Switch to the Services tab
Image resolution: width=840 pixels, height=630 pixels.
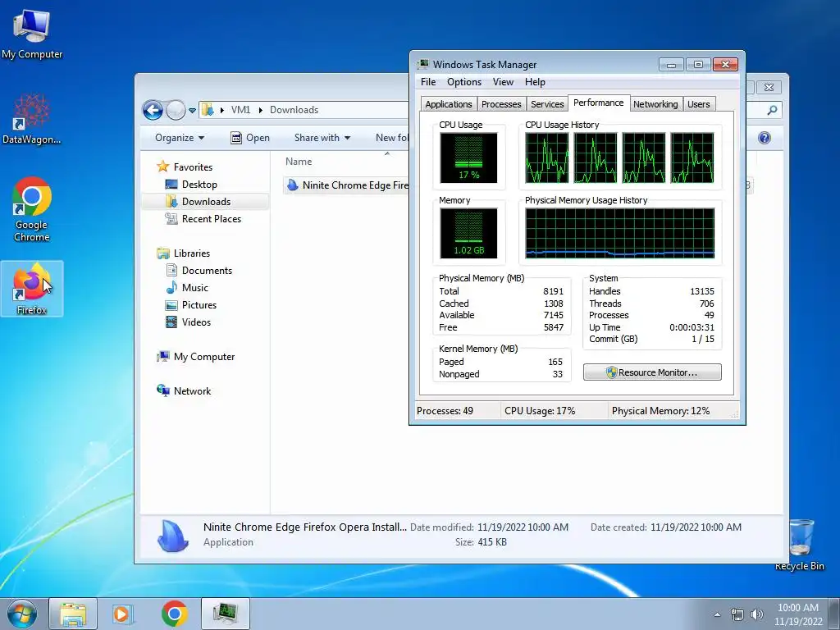click(547, 104)
